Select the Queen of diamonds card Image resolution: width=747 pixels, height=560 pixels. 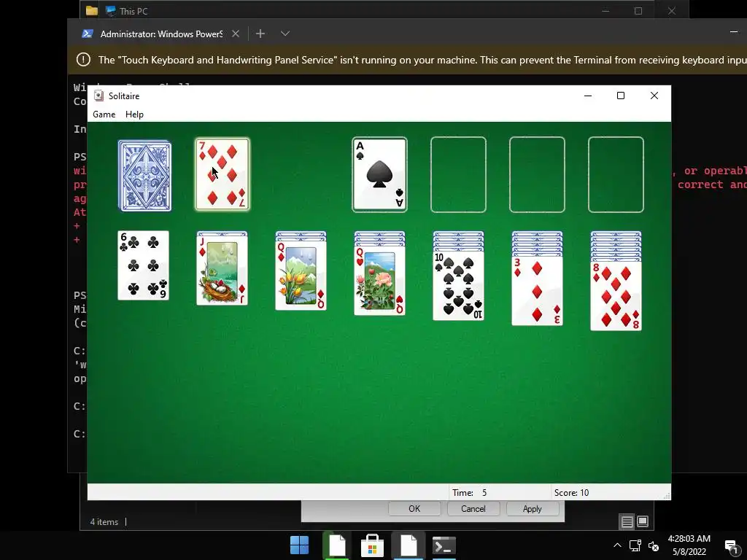pos(301,275)
